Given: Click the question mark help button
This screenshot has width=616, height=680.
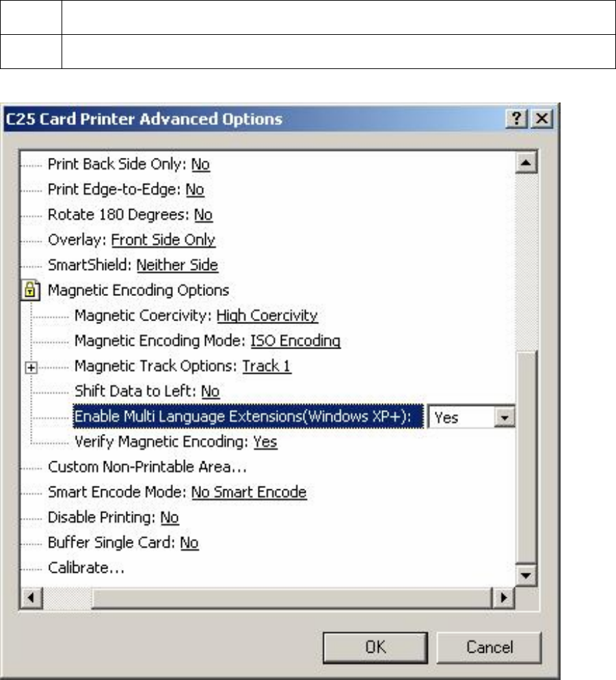Looking at the screenshot, I should coord(517,118).
